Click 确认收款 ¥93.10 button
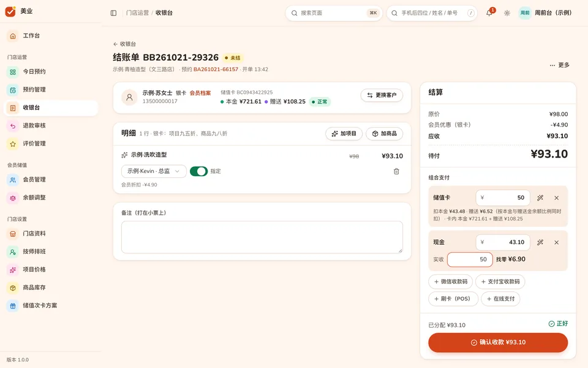Viewport: 588px width, 368px height. pyautogui.click(x=498, y=342)
